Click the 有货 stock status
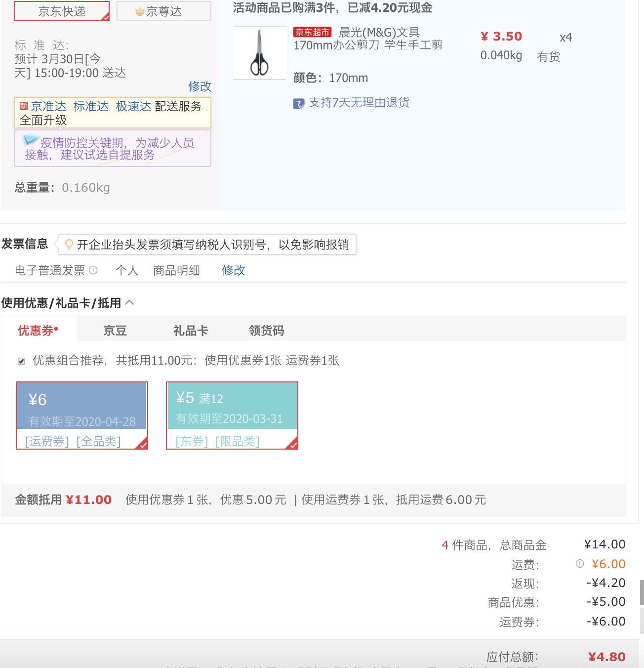Viewport: 644px width, 668px height. pos(549,57)
